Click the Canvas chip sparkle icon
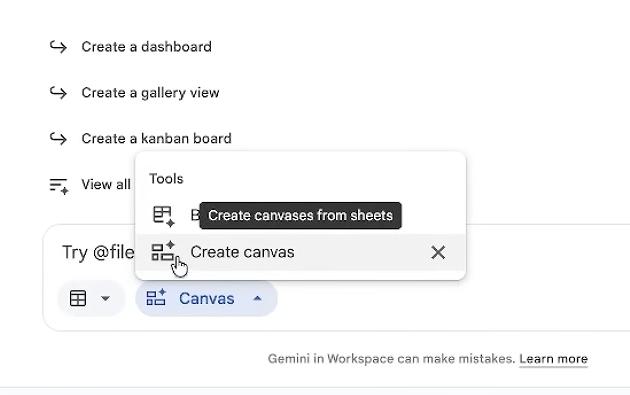This screenshot has height=395, width=630. [156, 298]
